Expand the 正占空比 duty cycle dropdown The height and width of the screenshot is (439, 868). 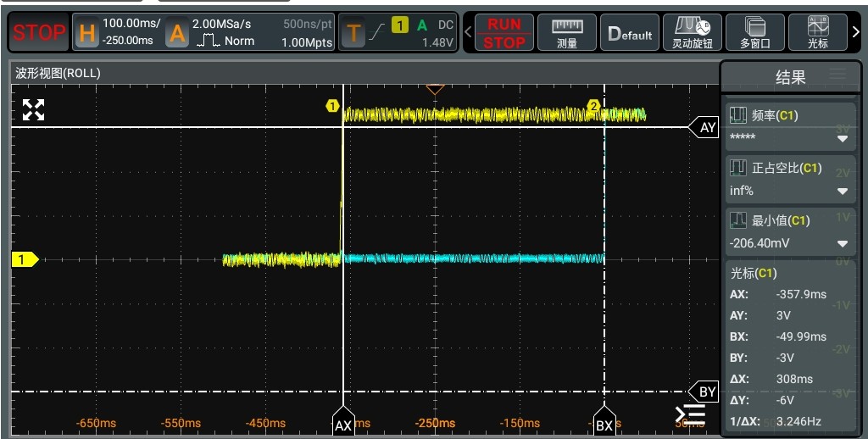point(842,191)
